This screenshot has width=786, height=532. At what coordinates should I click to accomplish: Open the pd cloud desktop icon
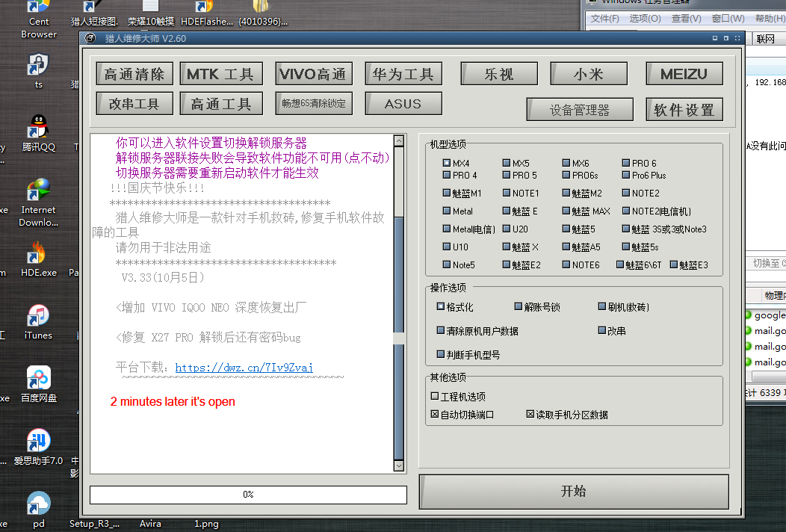coord(39,510)
